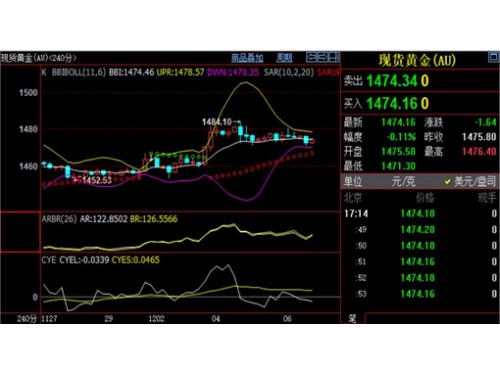Screen dimensions: 500x375
Task: Click the CYE indicator label
Action: [49, 260]
